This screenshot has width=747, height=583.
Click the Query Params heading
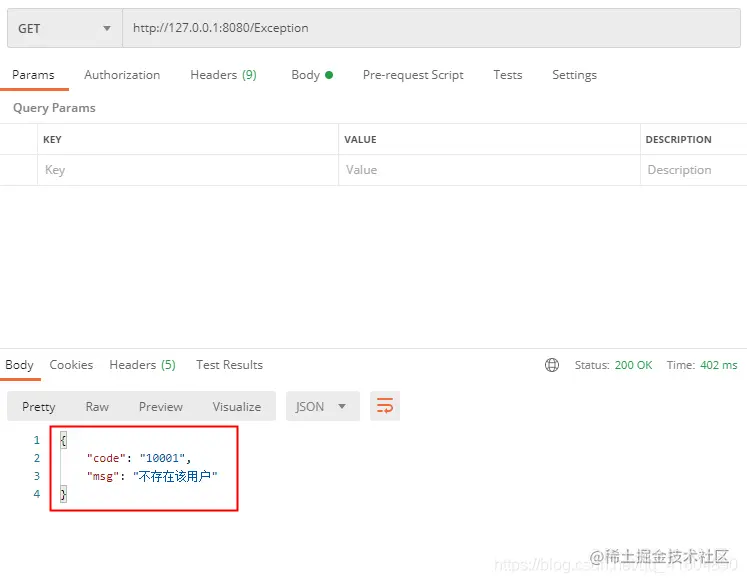click(x=54, y=108)
